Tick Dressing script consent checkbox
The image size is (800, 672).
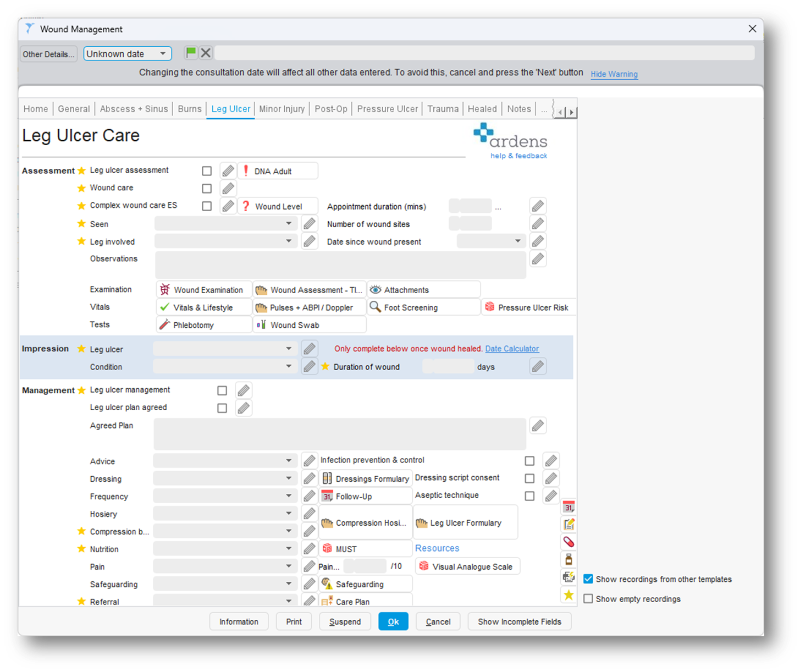[x=529, y=478]
